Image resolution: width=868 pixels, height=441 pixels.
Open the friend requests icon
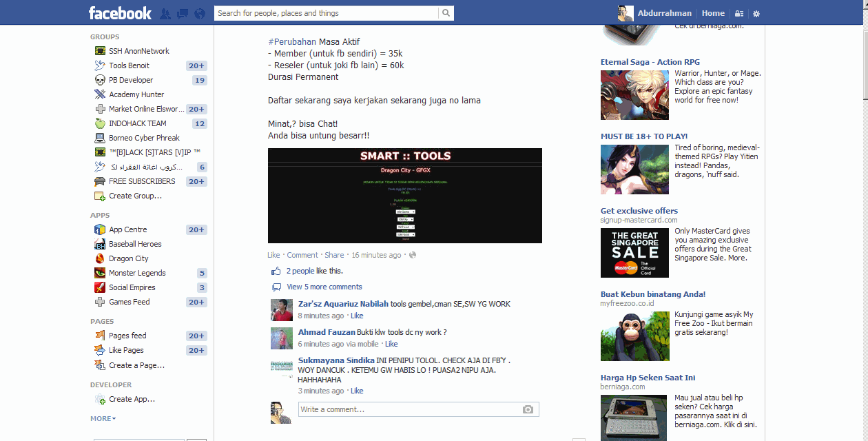(165, 13)
